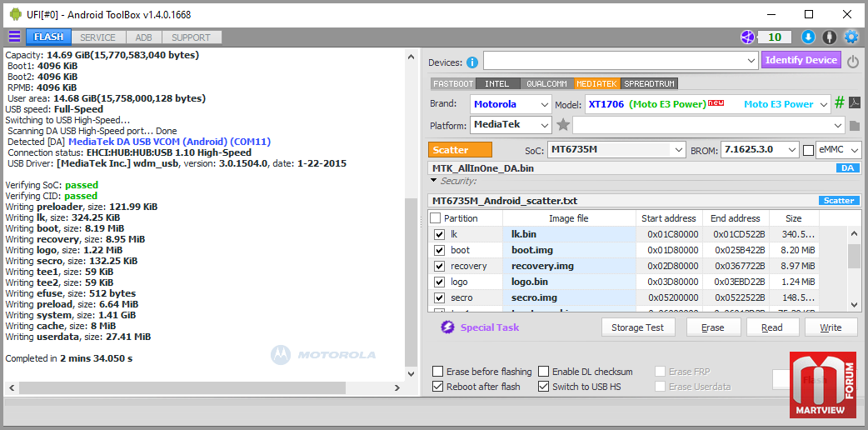Click the Read button

(772, 327)
